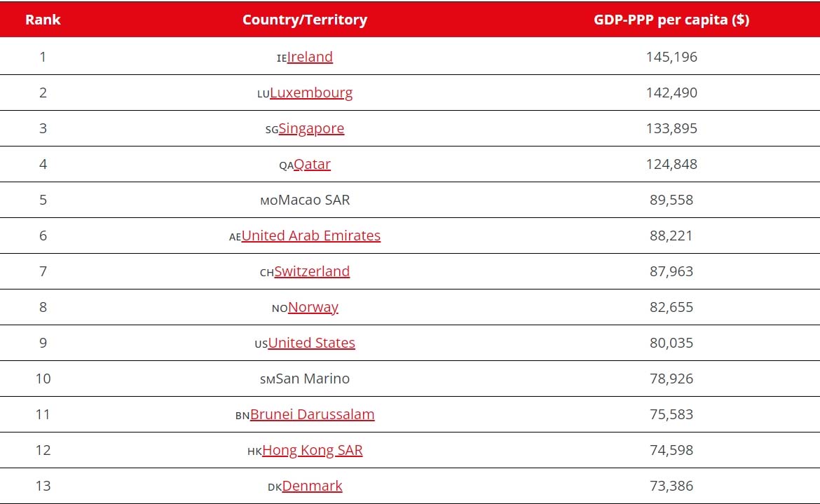Click the Singapore hyperlink

click(311, 128)
